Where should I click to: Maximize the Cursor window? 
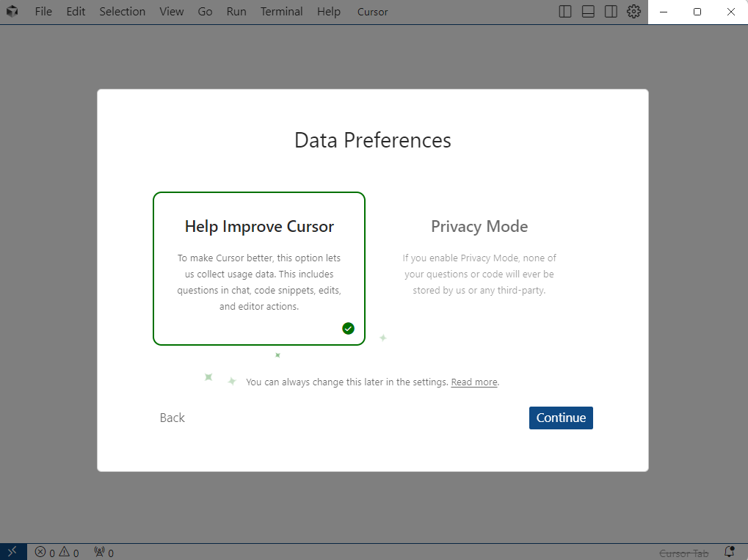coord(697,12)
